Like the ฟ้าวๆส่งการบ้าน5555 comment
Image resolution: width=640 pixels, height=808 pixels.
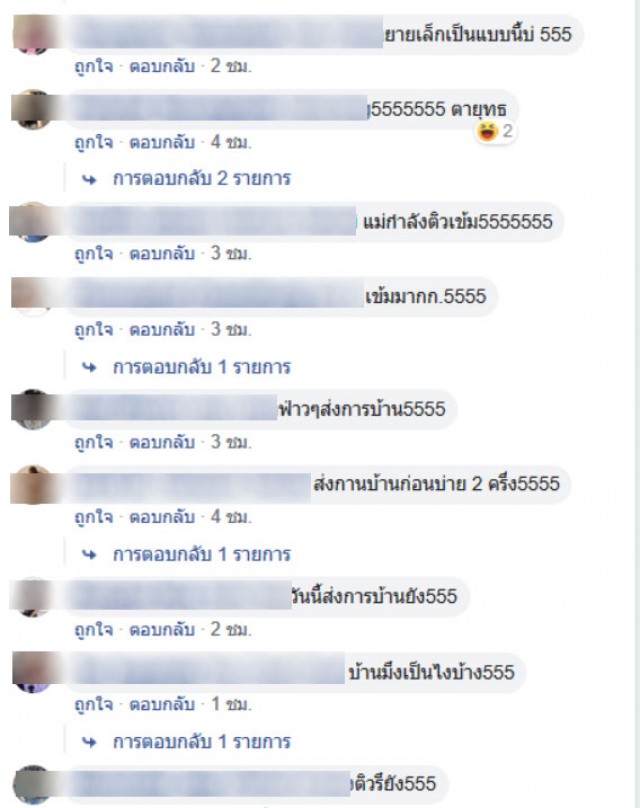coord(93,443)
